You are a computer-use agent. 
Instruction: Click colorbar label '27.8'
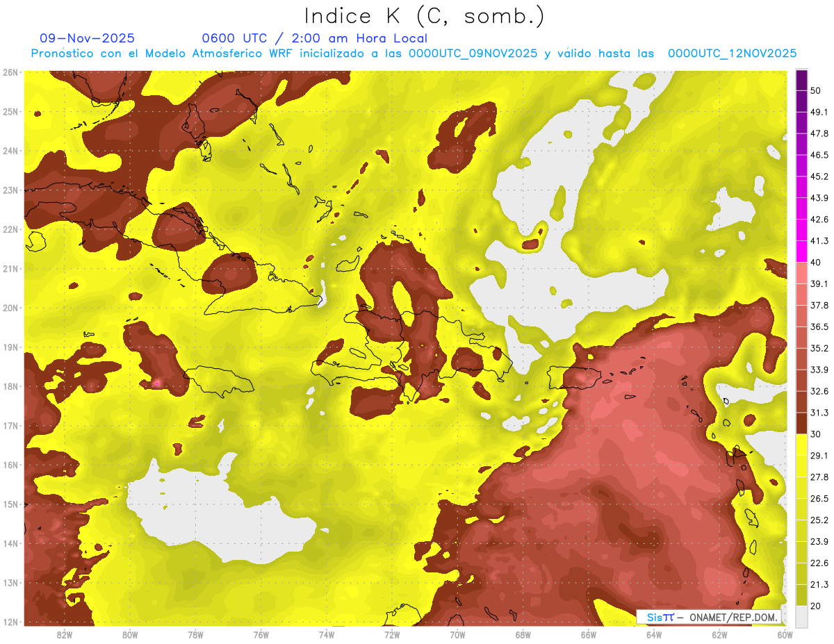[819, 477]
